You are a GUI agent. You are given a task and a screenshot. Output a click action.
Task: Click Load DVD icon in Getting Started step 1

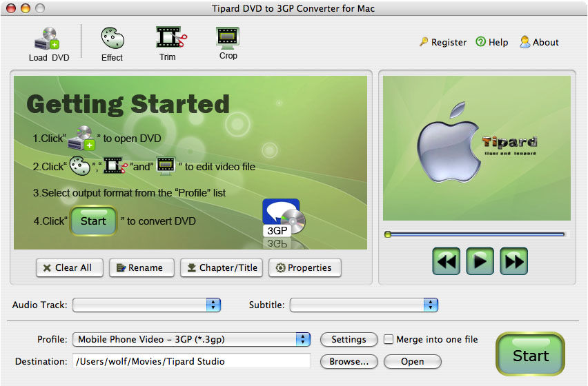81,138
